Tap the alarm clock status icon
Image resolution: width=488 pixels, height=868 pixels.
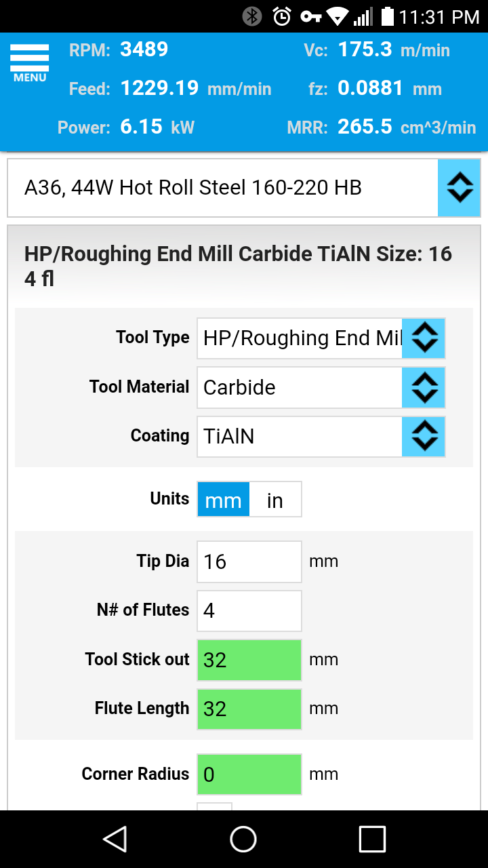pyautogui.click(x=282, y=16)
